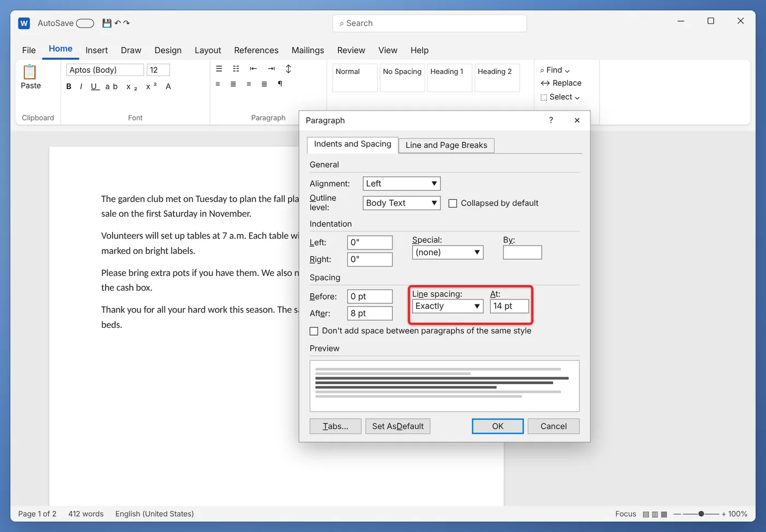The image size is (766, 532).
Task: Toggle the AutoSave switch
Action: point(85,23)
